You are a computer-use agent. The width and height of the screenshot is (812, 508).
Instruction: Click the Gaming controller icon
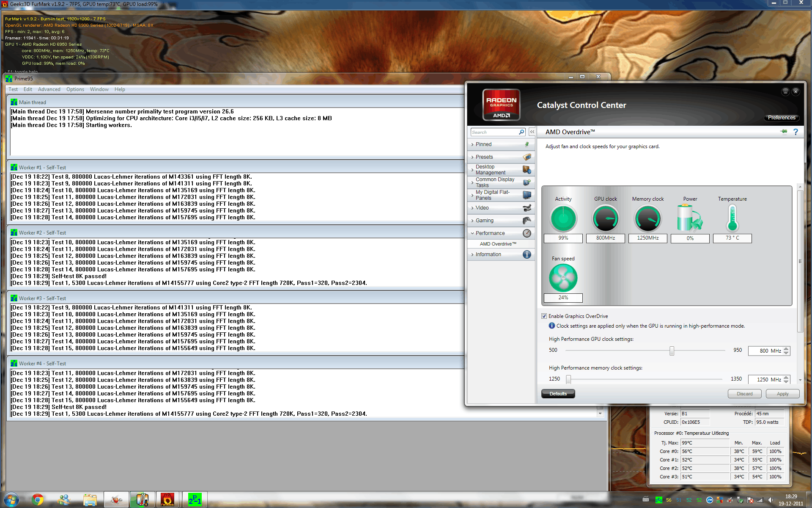pyautogui.click(x=527, y=221)
